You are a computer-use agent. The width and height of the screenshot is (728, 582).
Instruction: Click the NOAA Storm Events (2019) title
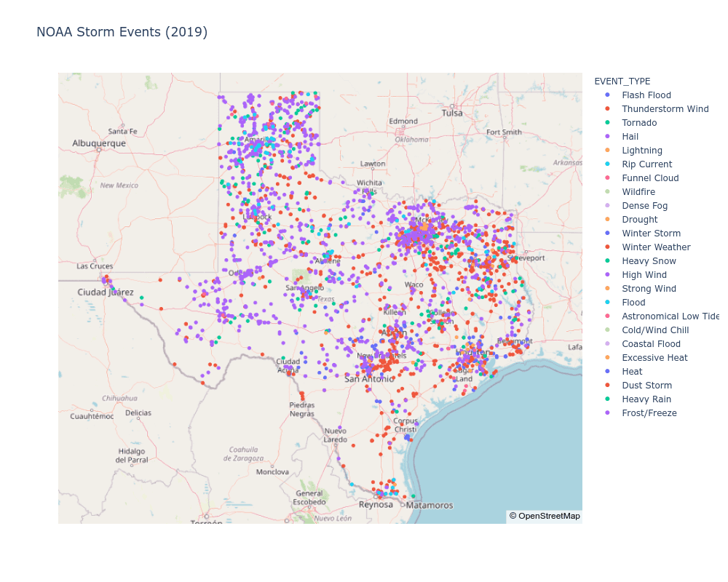122,32
